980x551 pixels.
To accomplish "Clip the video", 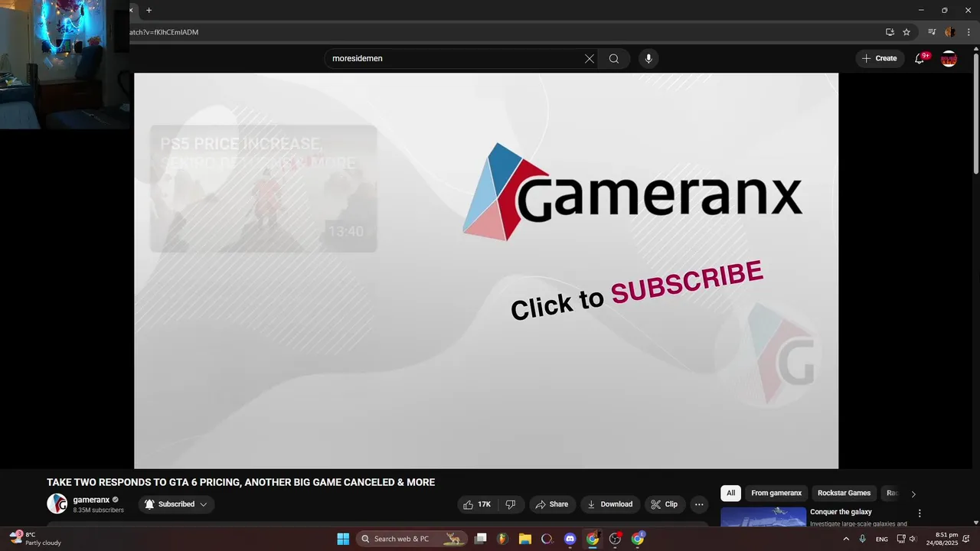I will point(665,504).
